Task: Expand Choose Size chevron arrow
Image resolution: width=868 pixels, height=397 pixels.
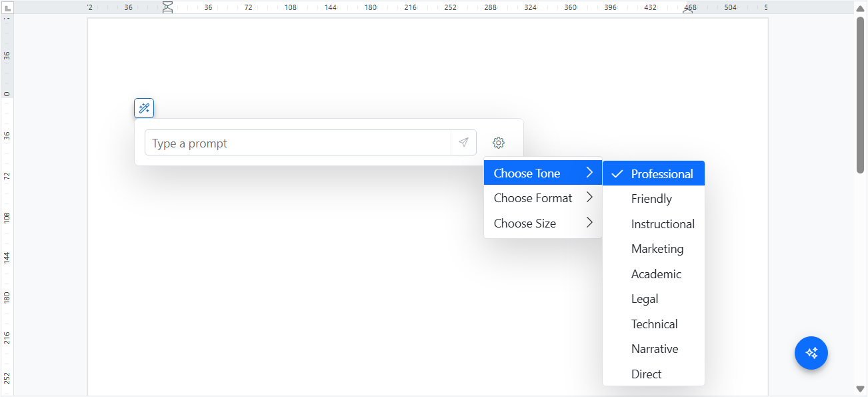Action: 589,223
